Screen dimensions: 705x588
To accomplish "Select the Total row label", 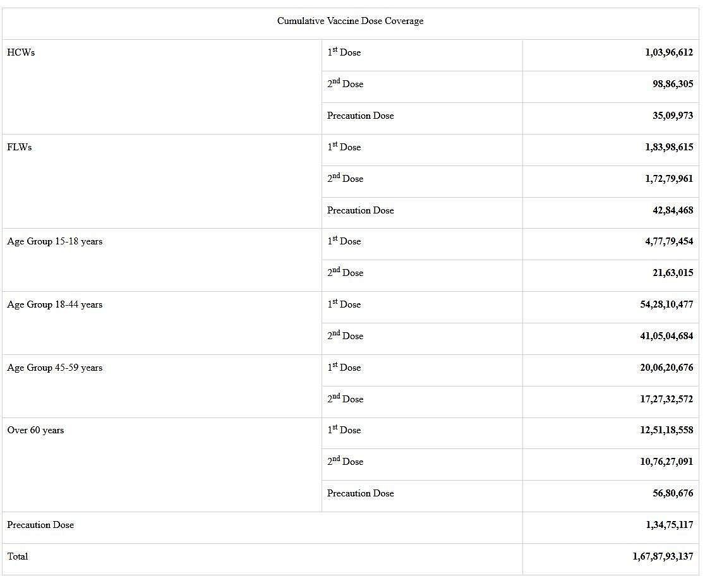I will tap(18, 556).
